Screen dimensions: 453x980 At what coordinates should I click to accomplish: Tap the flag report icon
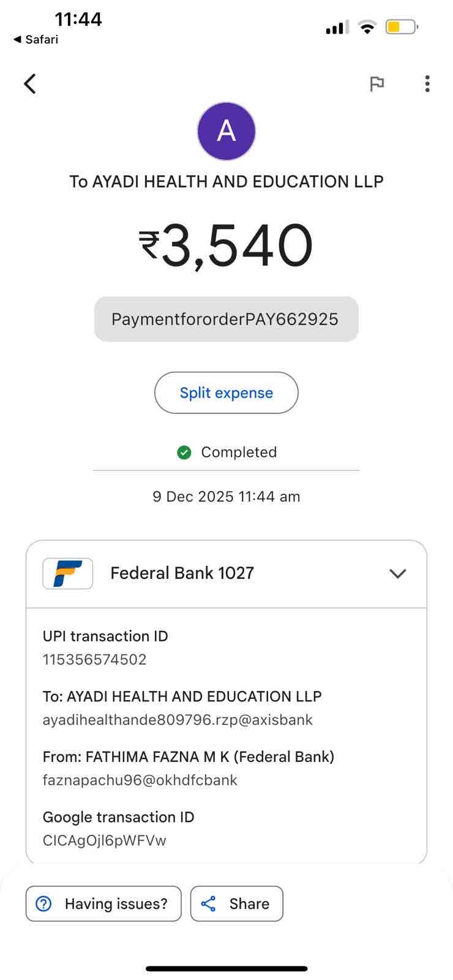point(376,84)
